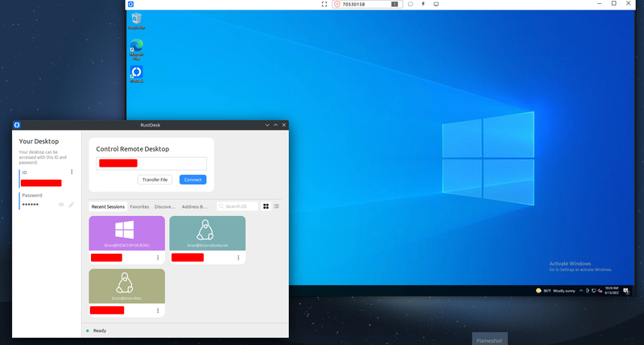Click the Flameshot label at the bottom
This screenshot has width=644, height=345.
tap(489, 341)
